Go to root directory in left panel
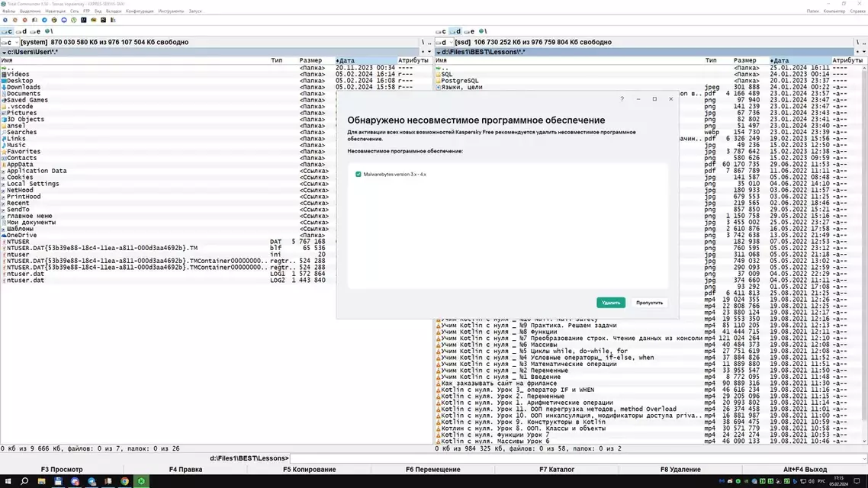 423,42
